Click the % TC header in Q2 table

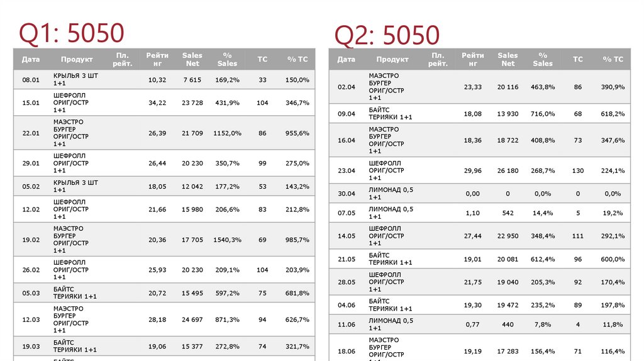click(613, 59)
